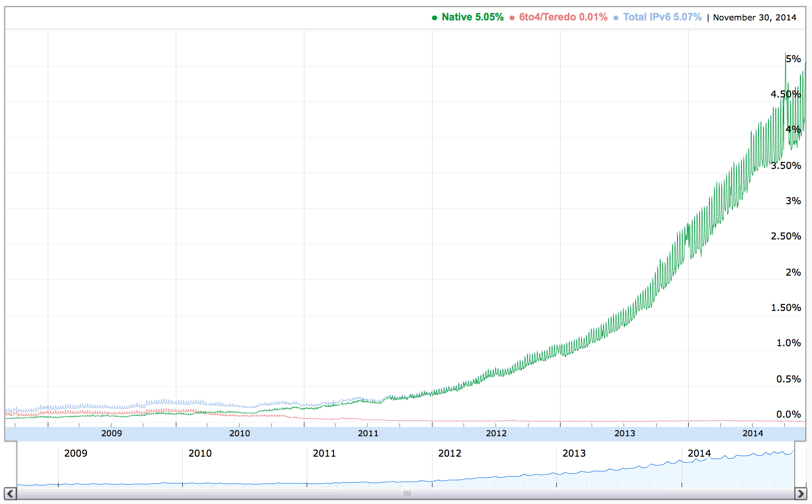Image resolution: width=812 pixels, height=504 pixels.
Task: Click the November 30, 2014 date text
Action: [x=754, y=18]
